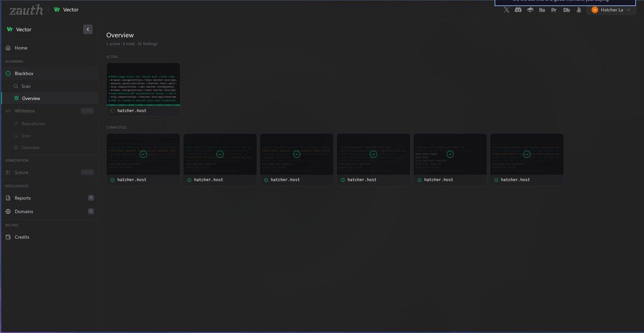This screenshot has width=644, height=333.
Task: Click the Rs icon in the header
Action: pyautogui.click(x=542, y=10)
